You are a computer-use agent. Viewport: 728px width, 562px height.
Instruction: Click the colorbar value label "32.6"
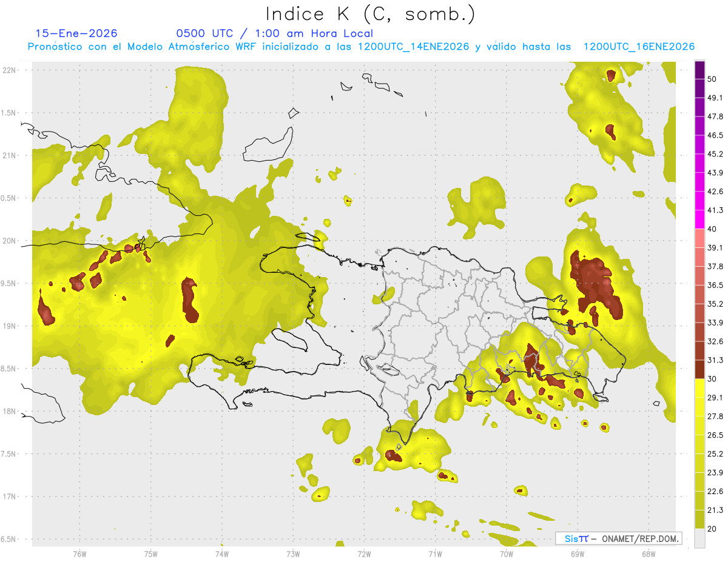[x=715, y=342]
